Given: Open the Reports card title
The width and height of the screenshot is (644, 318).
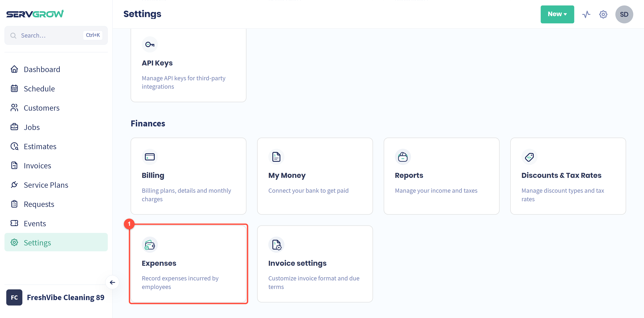Looking at the screenshot, I should click(x=409, y=175).
